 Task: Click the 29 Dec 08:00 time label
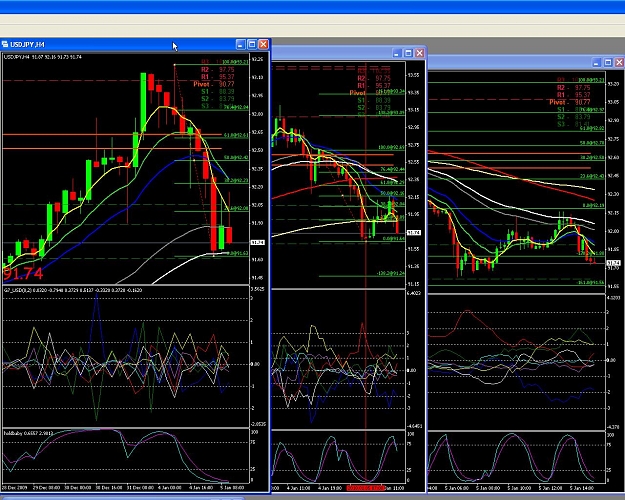46,487
